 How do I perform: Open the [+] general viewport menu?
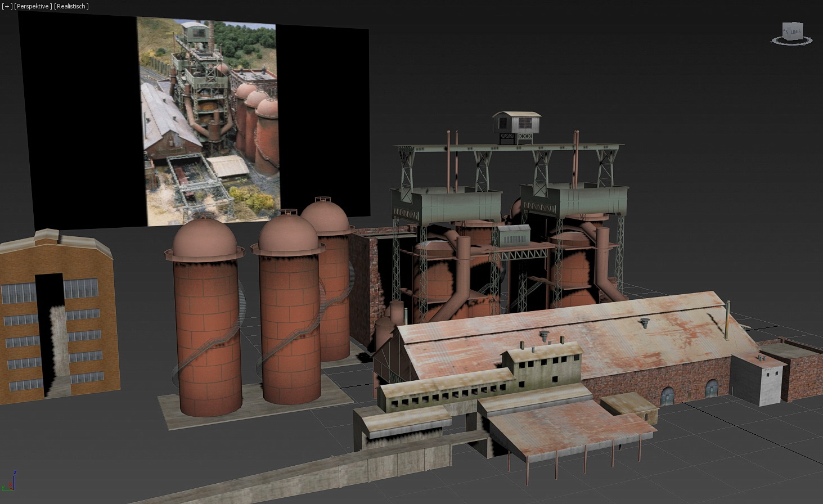(x=7, y=6)
